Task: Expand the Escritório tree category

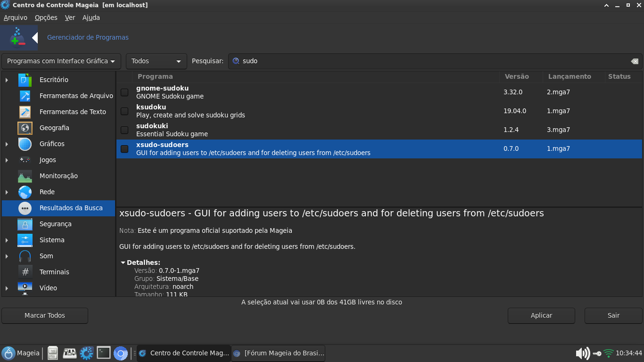Action: pyautogui.click(x=7, y=80)
